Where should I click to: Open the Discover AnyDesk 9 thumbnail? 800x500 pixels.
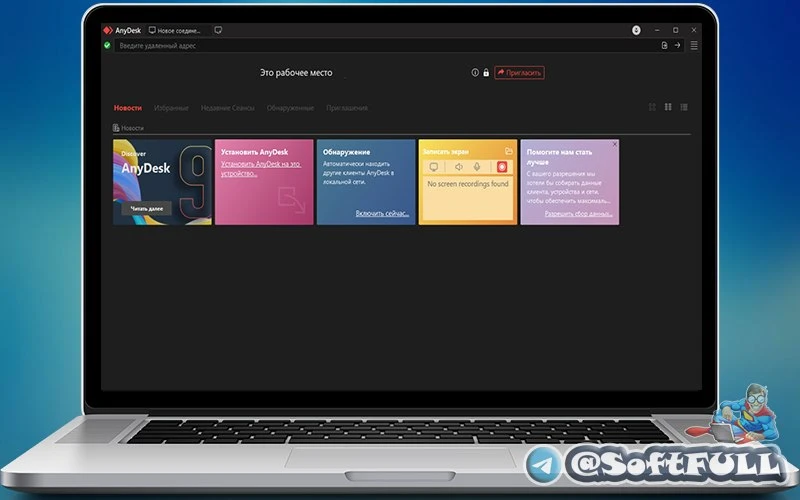point(162,182)
